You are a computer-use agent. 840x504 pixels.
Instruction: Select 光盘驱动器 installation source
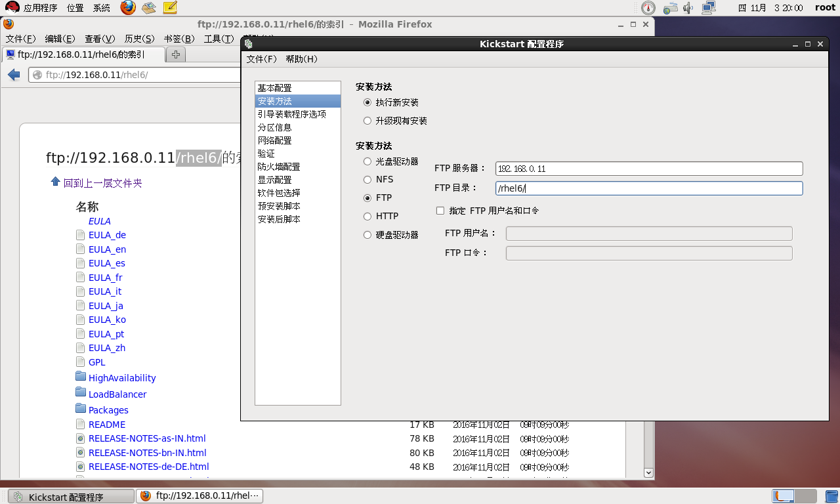coord(367,161)
